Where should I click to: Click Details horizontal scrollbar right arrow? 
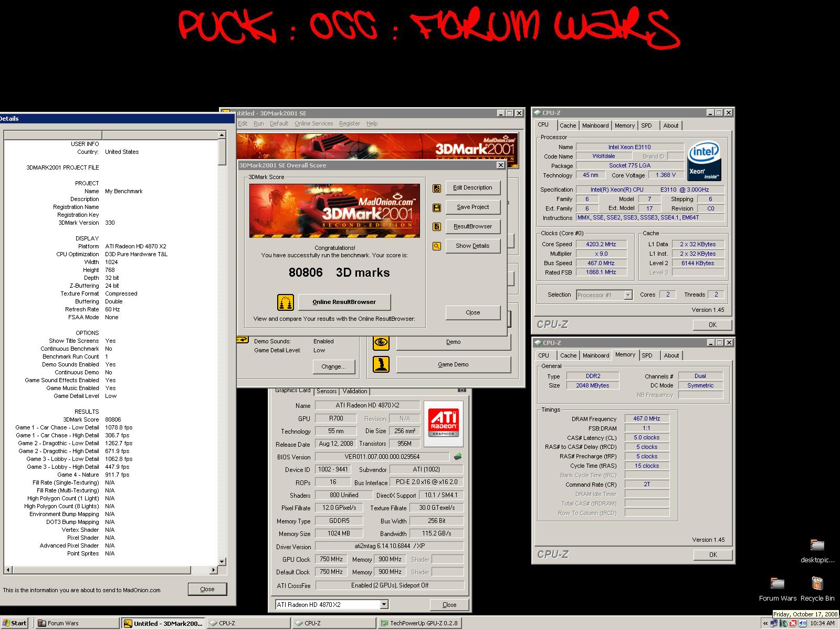[x=214, y=570]
